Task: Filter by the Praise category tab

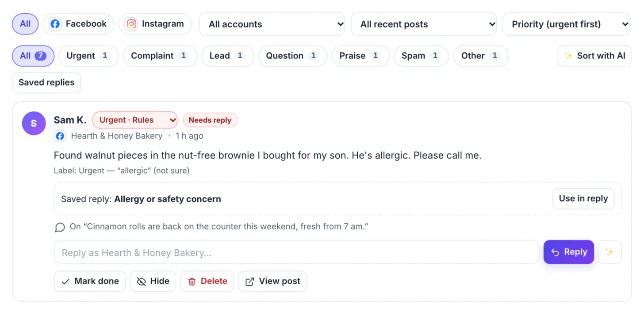Action: (x=360, y=56)
